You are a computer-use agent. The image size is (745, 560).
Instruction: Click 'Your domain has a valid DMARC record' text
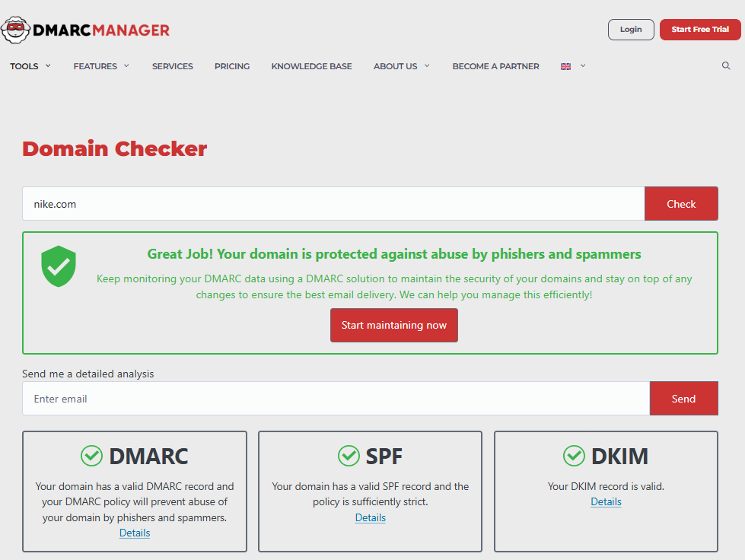pos(135,501)
